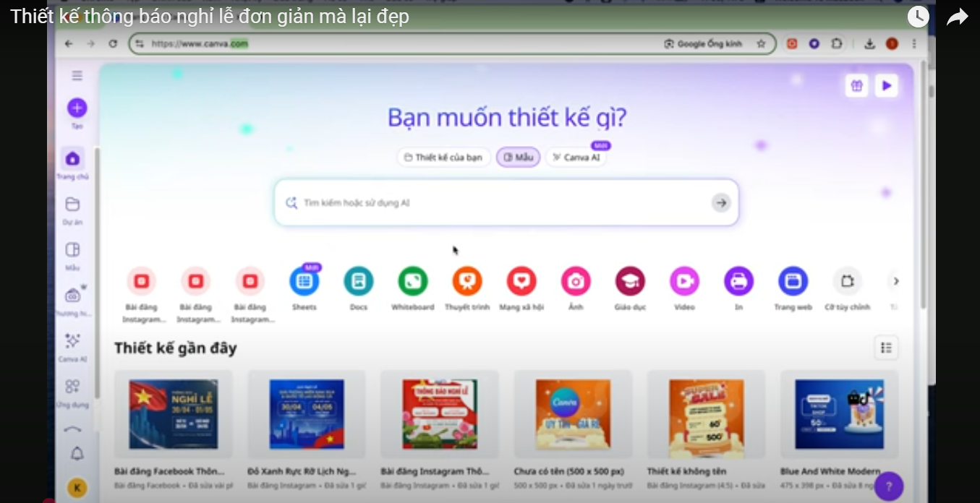Image resolution: width=980 pixels, height=503 pixels.
Task: Toggle the hamburger menu sidebar
Action: pyautogui.click(x=77, y=76)
